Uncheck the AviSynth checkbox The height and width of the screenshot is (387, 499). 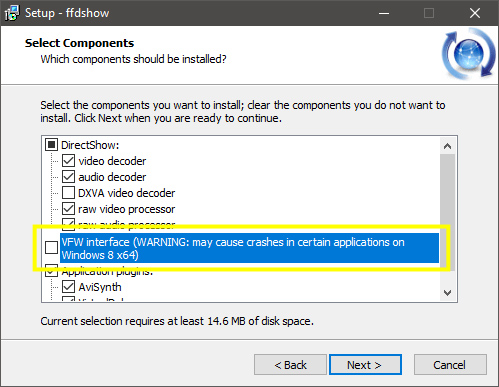68,287
